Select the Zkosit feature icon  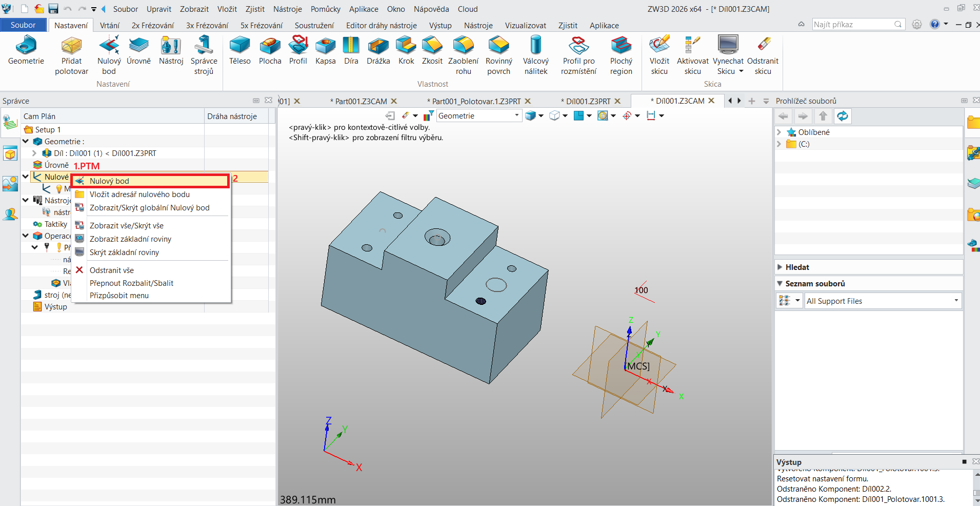click(x=432, y=50)
